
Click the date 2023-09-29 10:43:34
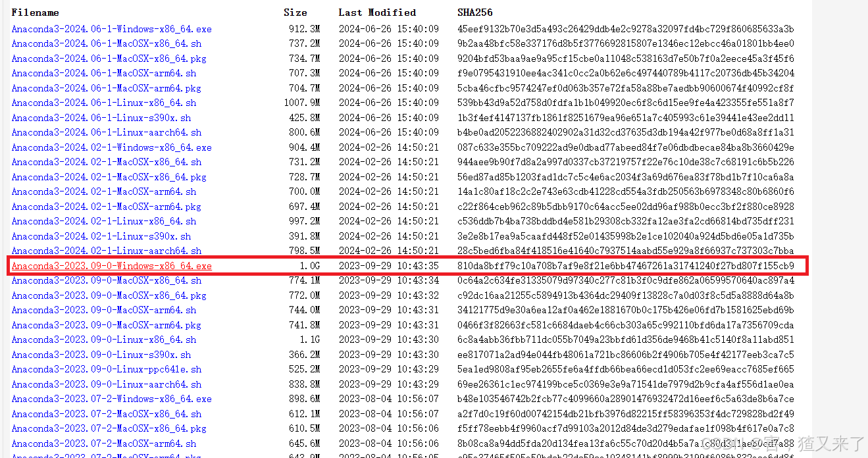pyautogui.click(x=388, y=280)
